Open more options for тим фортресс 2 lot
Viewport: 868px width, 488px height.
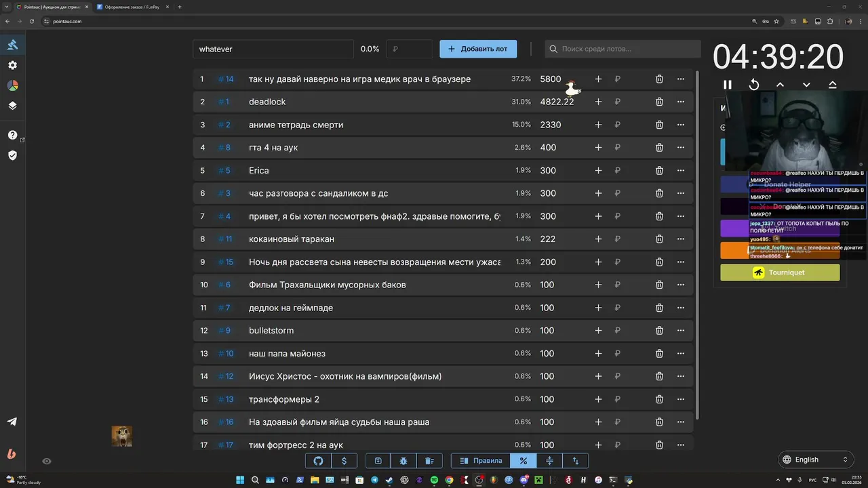click(x=681, y=445)
